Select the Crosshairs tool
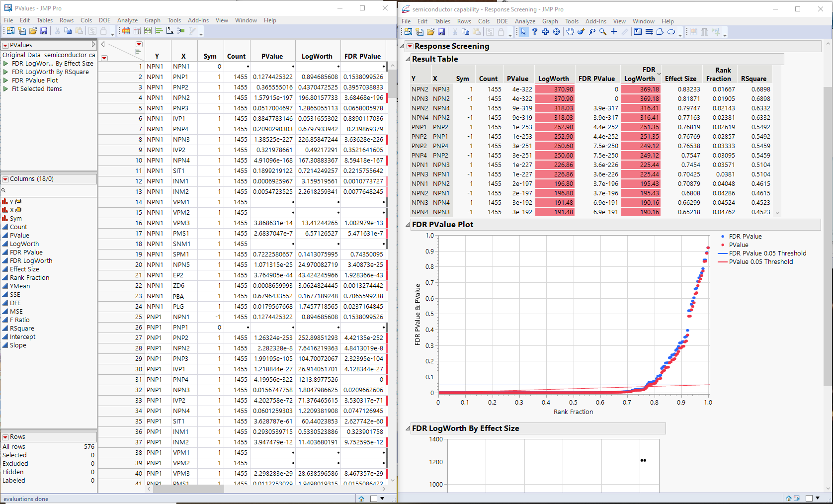This screenshot has width=833, height=504. pos(614,32)
